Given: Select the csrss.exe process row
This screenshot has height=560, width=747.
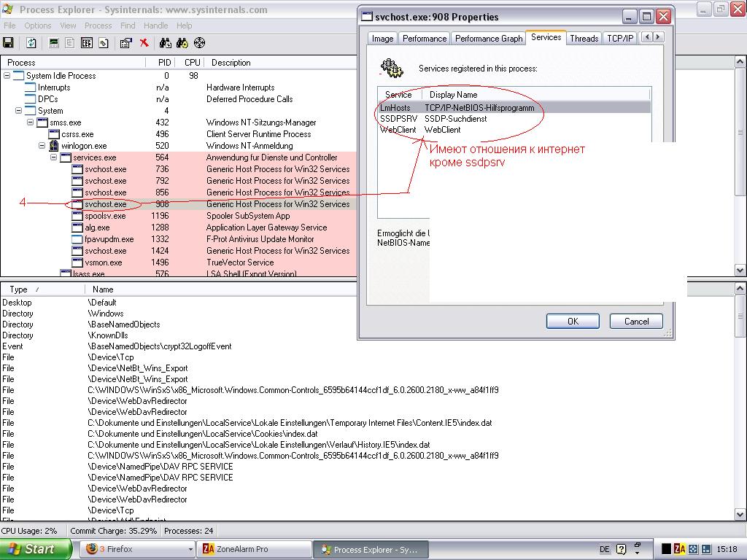Looking at the screenshot, I should pyautogui.click(x=179, y=134).
